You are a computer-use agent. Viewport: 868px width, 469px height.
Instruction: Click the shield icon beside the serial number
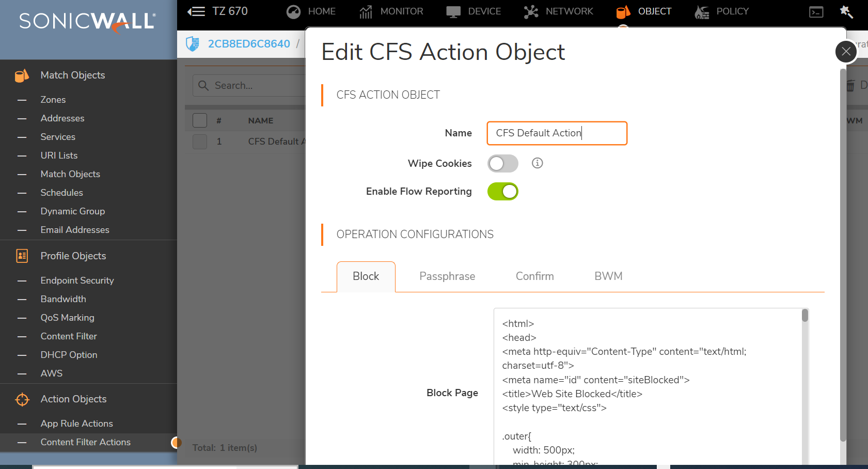click(193, 44)
